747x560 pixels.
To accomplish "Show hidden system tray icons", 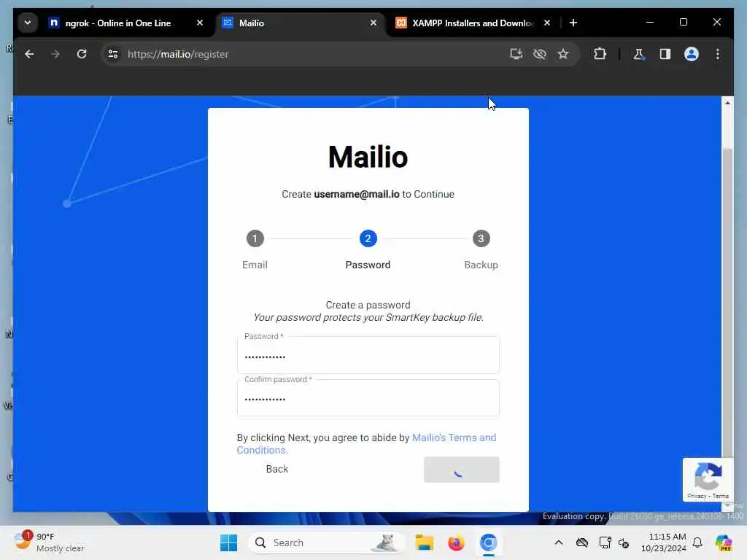I will pos(558,542).
